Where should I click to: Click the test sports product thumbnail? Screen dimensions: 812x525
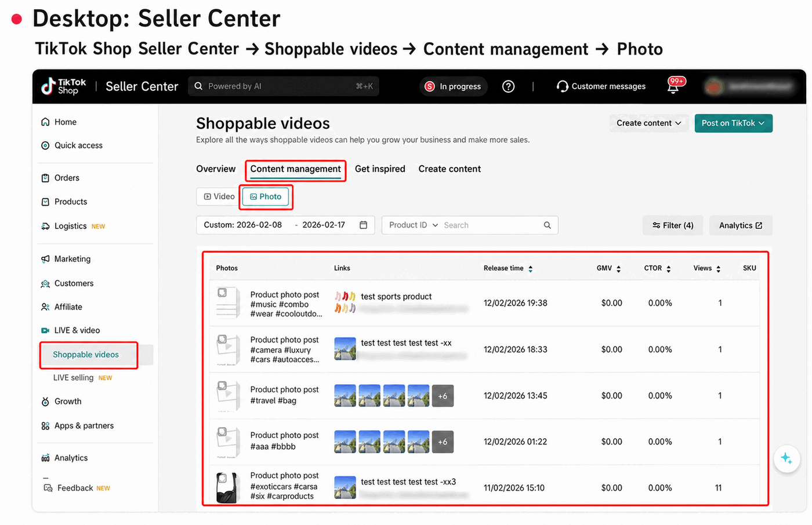point(345,302)
